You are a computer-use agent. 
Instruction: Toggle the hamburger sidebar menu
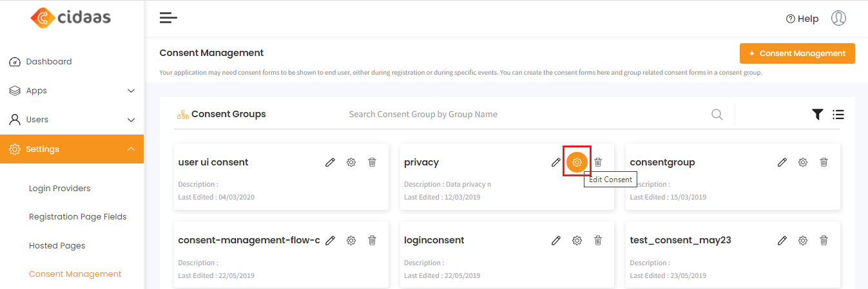168,18
